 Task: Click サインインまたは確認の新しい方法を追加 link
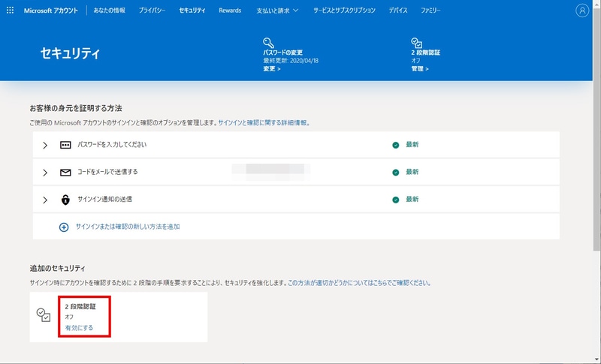tap(128, 227)
